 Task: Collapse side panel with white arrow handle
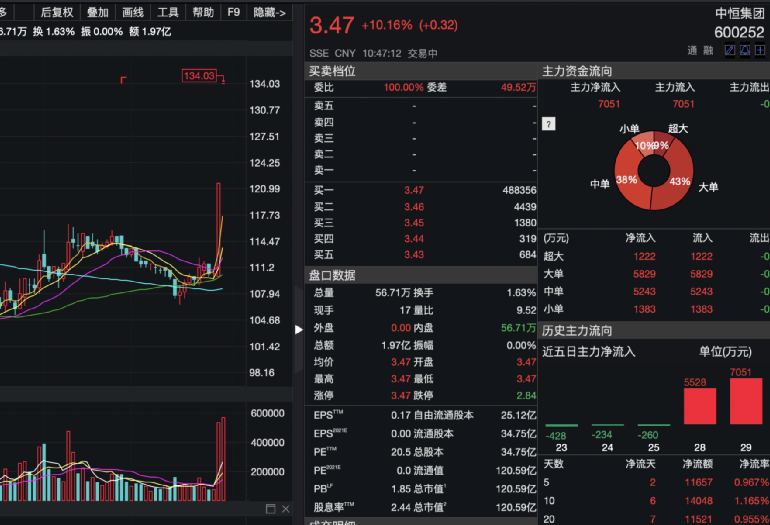[x=299, y=330]
